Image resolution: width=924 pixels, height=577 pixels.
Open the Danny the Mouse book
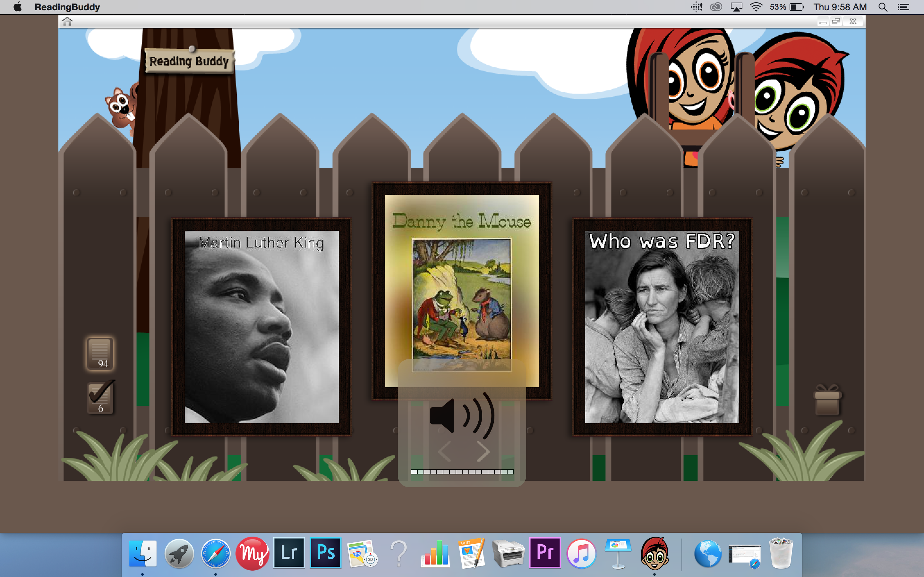click(462, 291)
